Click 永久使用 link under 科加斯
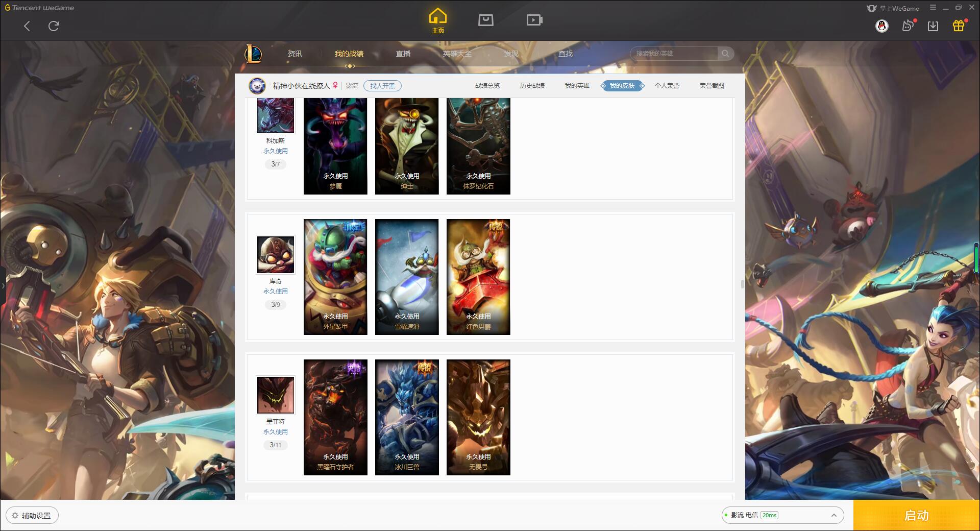Screen dimensions: 980x531 (x=276, y=151)
